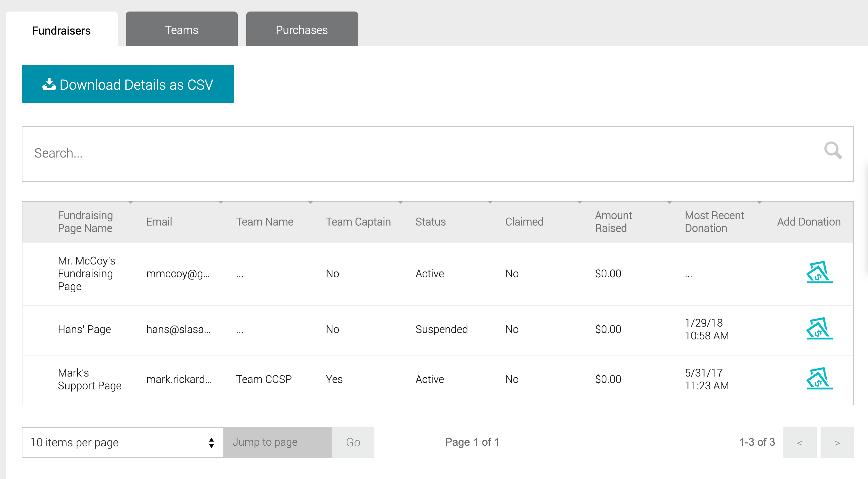Go to the next page arrow
868x479 pixels.
[x=837, y=442]
